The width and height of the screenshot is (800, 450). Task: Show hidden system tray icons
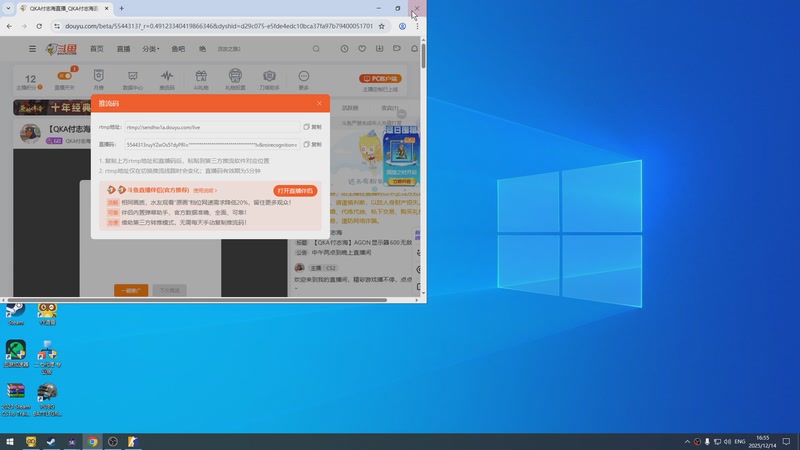tap(687, 442)
